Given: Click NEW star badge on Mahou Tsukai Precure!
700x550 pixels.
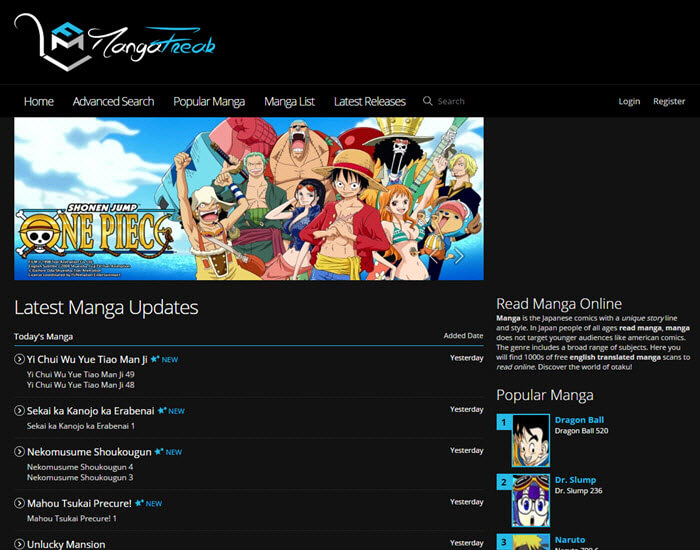Looking at the screenshot, I should pos(149,503).
